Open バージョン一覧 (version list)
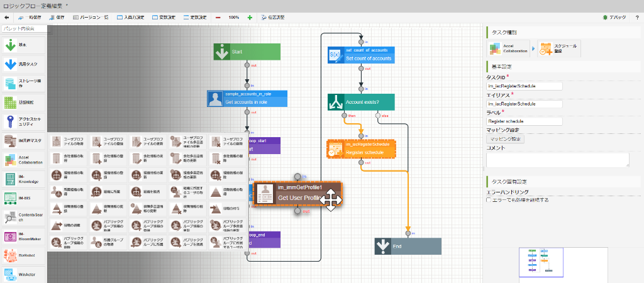Screen dimensions: 644x283 [91, 18]
